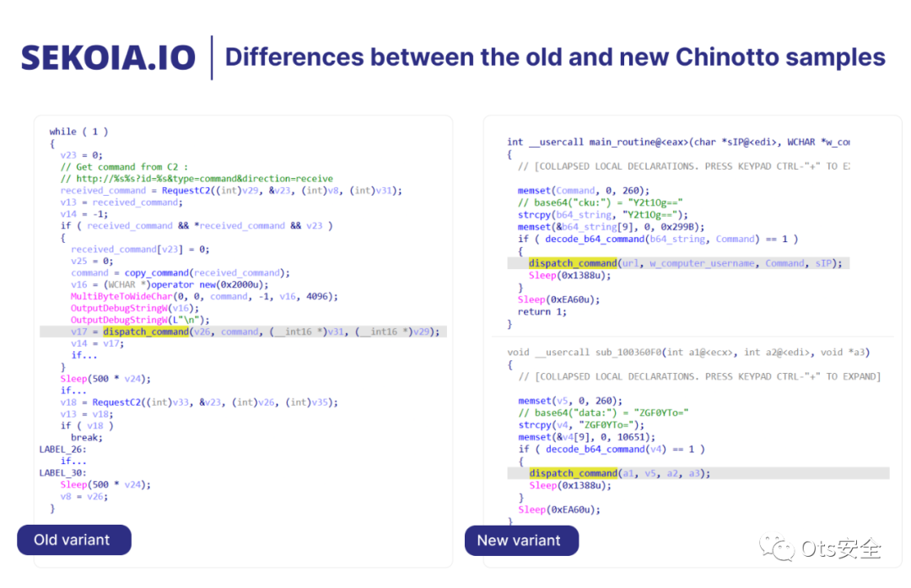Image resolution: width=911 pixels, height=588 pixels.
Task: Click the "LABEL_30:" label
Action: 62,472
